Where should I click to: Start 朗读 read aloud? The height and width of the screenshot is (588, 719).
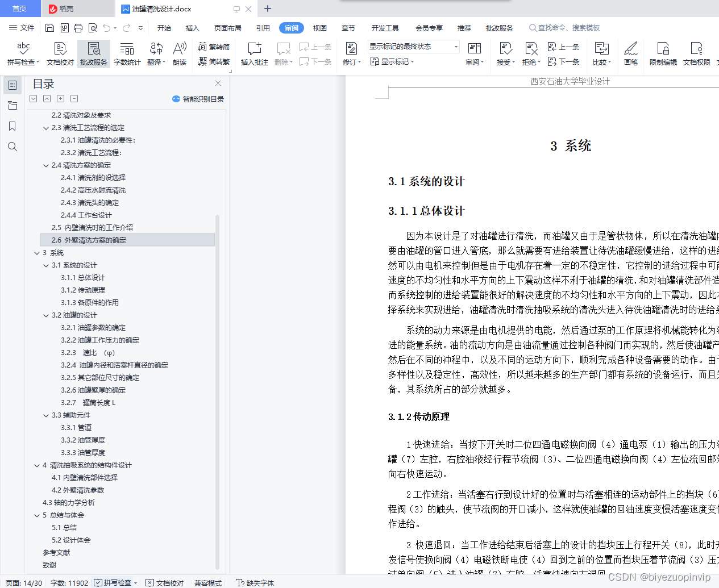point(180,54)
